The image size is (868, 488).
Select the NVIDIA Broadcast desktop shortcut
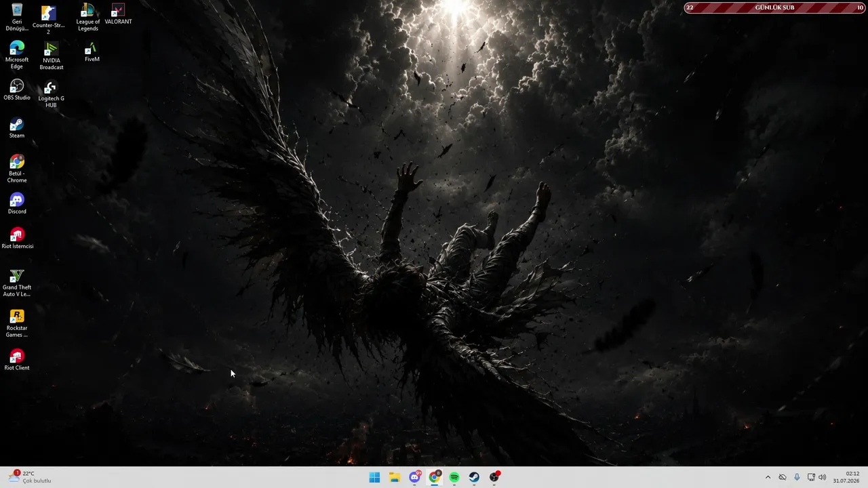click(x=51, y=56)
